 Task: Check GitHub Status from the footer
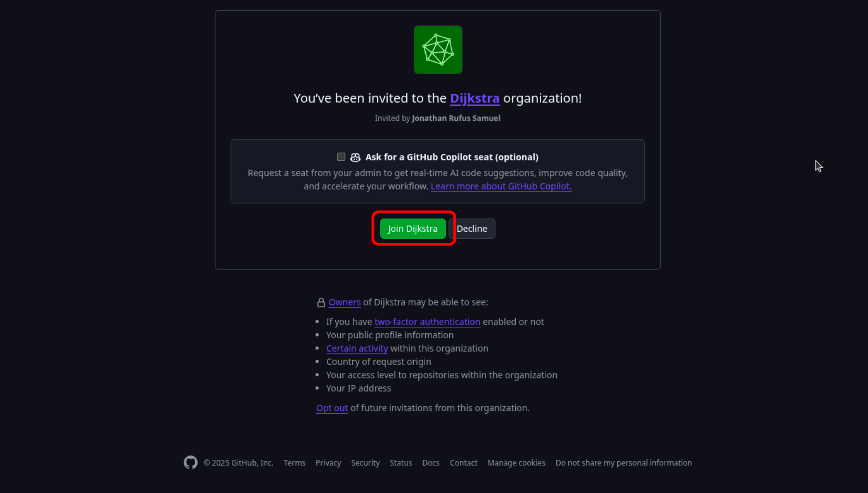[x=400, y=463]
